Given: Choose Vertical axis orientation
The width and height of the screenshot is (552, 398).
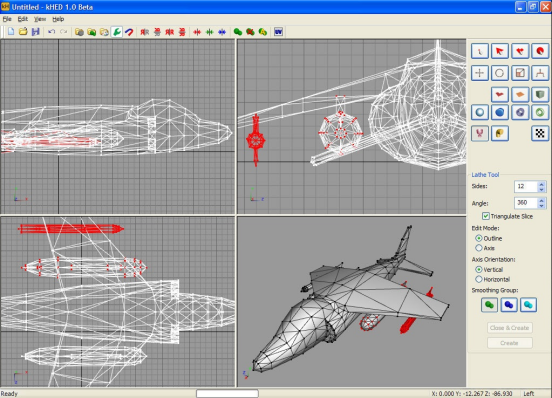Looking at the screenshot, I should pos(478,270).
